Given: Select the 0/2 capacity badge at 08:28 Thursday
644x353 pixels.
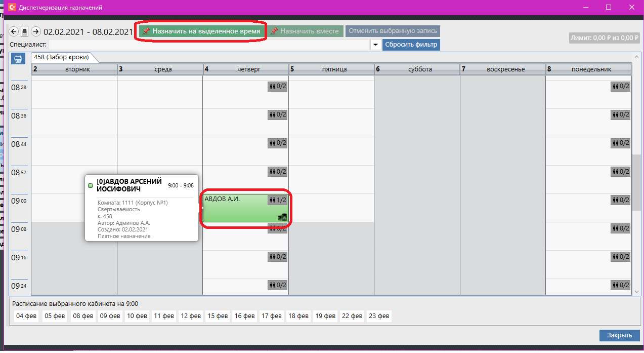Looking at the screenshot, I should [x=278, y=87].
